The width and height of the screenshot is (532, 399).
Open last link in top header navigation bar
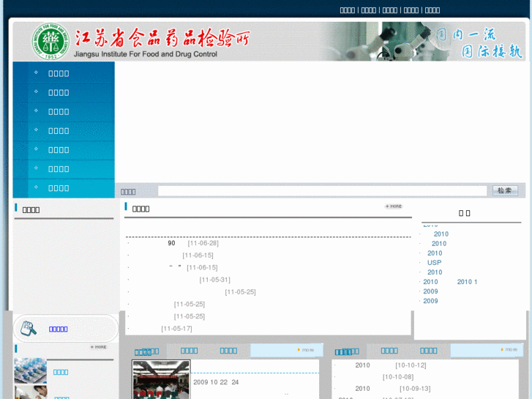(432, 10)
